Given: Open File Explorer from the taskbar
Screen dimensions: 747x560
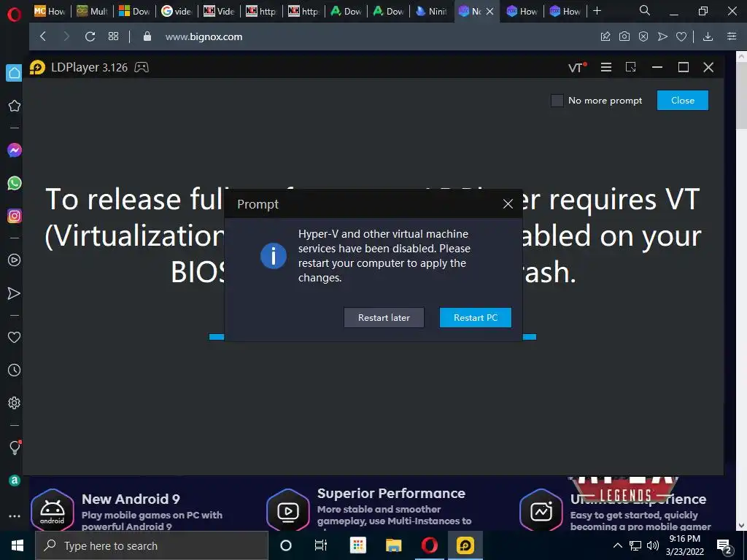Looking at the screenshot, I should [x=393, y=545].
